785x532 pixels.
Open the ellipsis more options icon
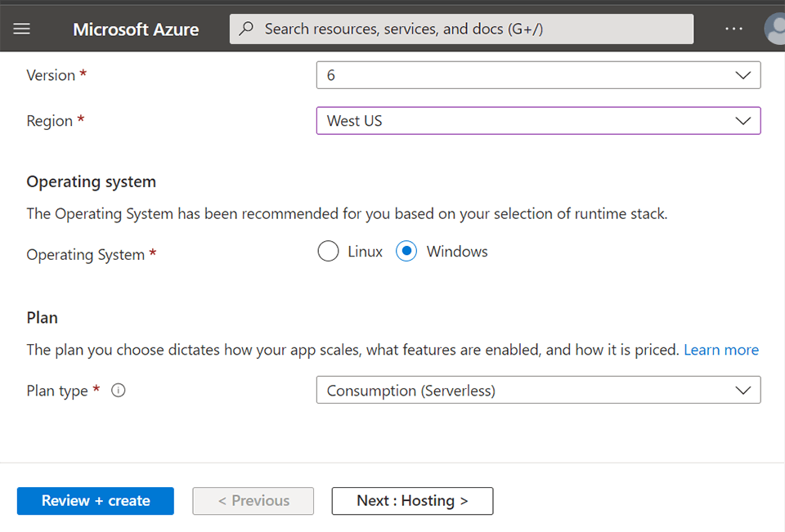(x=733, y=29)
